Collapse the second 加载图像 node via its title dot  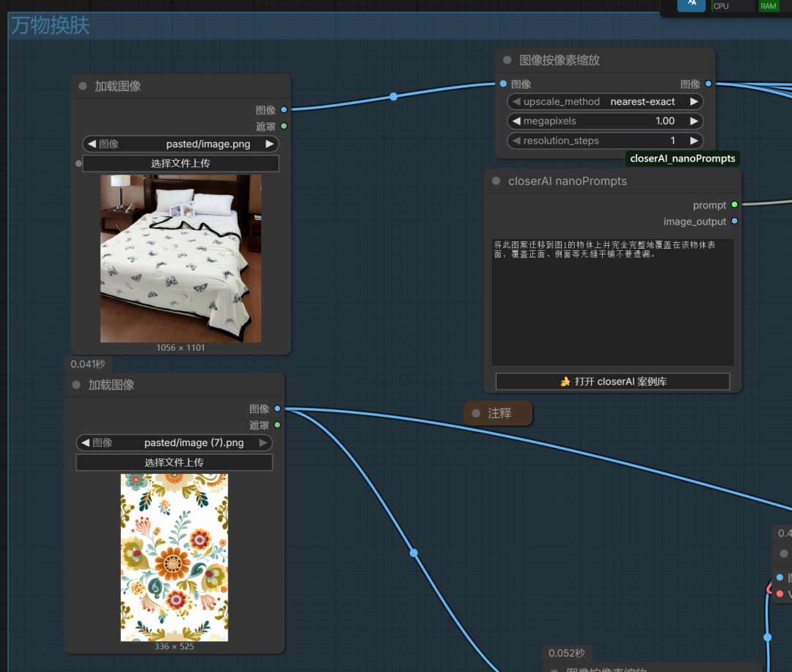[x=76, y=384]
